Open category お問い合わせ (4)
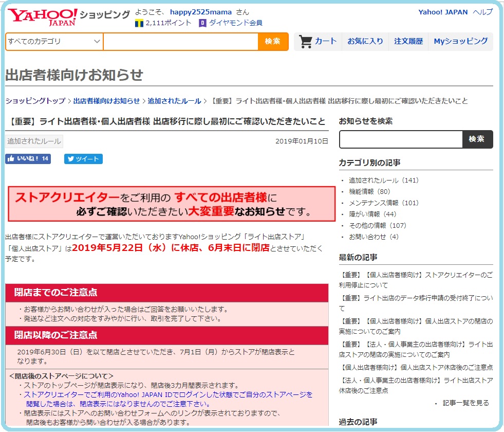 click(x=374, y=237)
